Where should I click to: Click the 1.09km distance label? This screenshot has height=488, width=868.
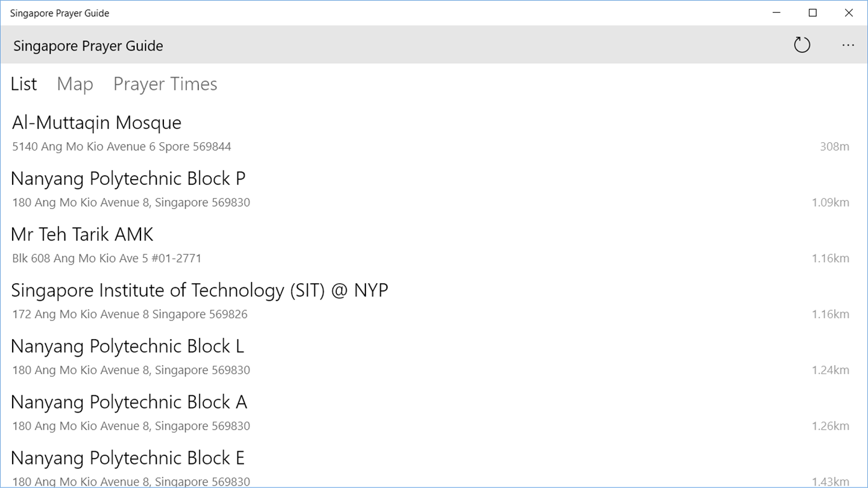coord(830,202)
